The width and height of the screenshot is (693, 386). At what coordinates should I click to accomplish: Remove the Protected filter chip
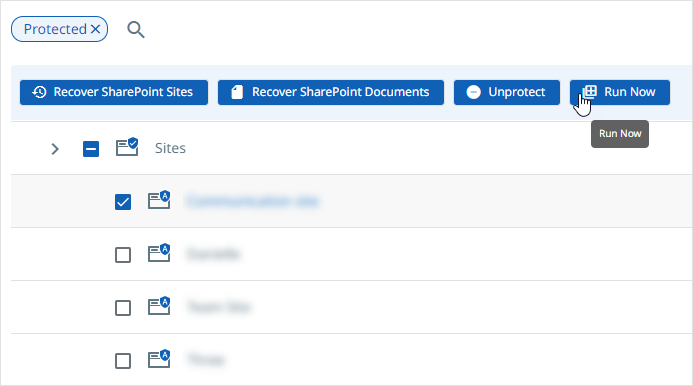click(95, 29)
